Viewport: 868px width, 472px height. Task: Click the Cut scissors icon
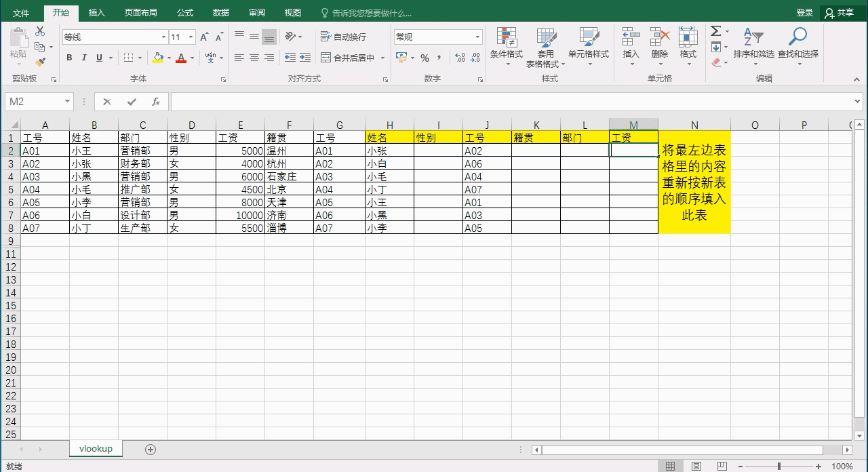(40, 31)
